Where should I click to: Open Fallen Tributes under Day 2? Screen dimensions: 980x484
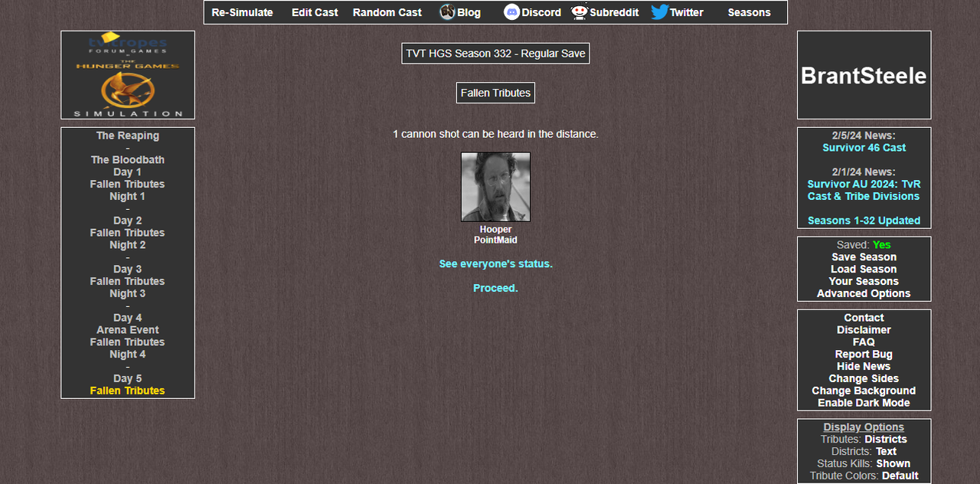point(127,233)
